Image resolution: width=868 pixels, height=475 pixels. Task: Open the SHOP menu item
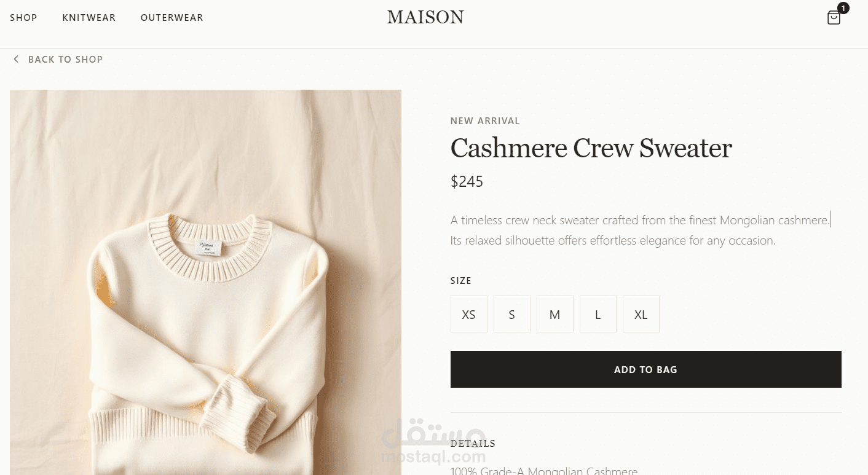(x=23, y=18)
